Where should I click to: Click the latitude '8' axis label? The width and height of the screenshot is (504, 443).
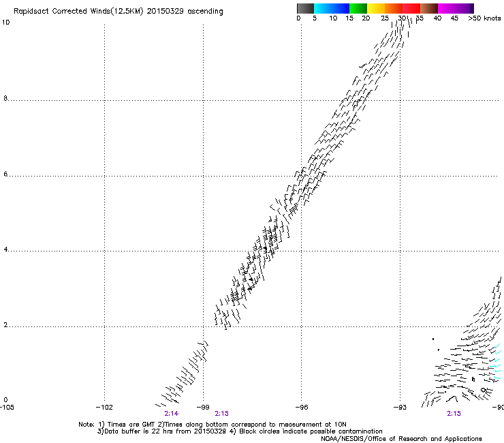5,98
